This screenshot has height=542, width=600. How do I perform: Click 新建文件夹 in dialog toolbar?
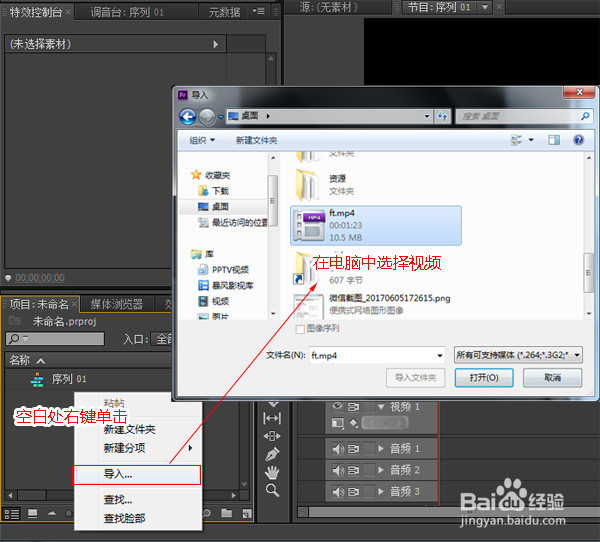click(256, 140)
